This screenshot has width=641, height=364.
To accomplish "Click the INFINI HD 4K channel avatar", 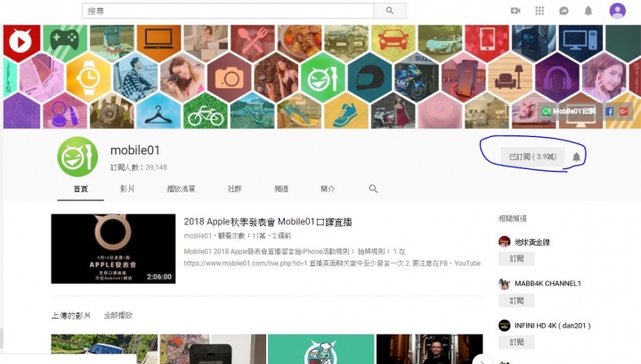I will click(505, 326).
